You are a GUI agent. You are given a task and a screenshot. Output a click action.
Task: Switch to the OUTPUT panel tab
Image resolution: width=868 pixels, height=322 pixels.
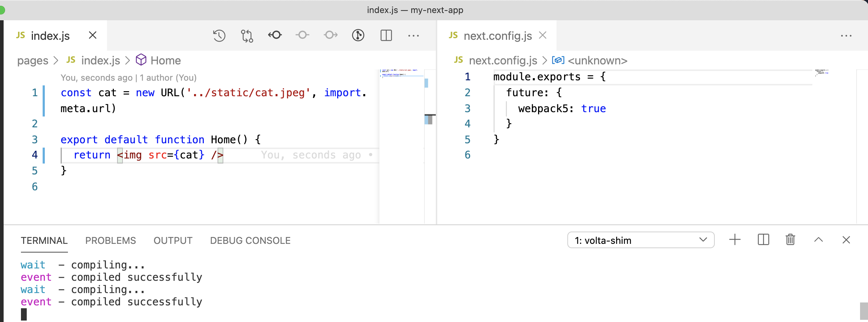[173, 241]
